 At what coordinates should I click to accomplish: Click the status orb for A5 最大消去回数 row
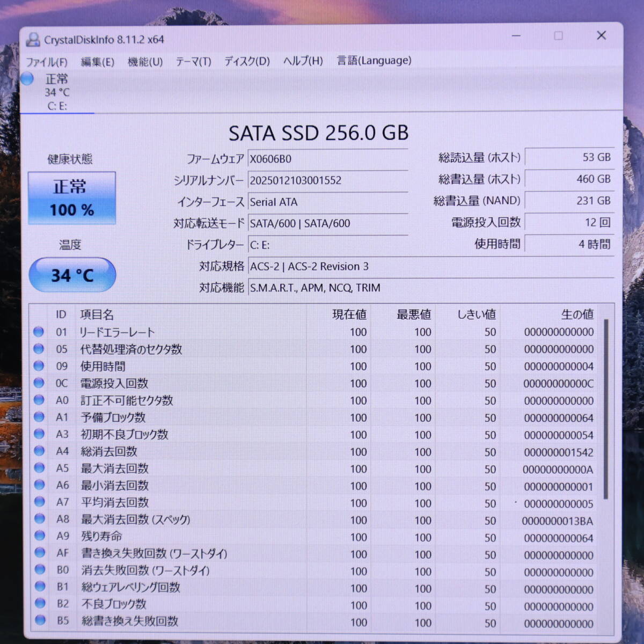39,468
